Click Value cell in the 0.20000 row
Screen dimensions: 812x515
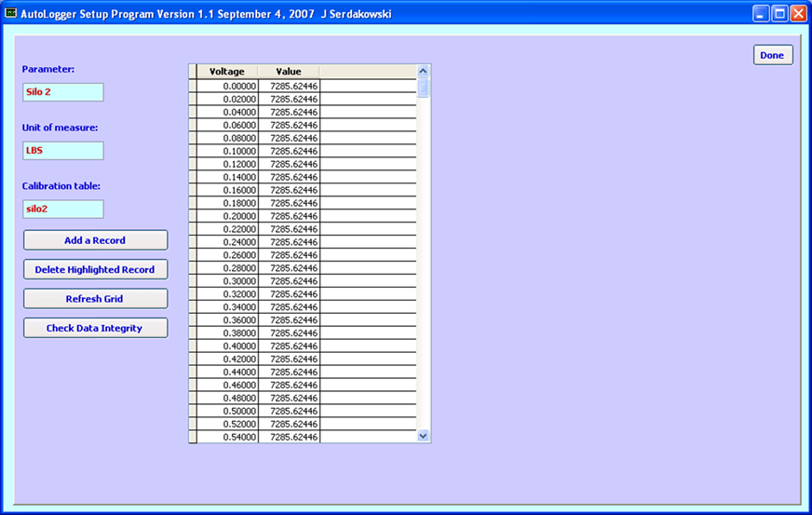tap(289, 216)
